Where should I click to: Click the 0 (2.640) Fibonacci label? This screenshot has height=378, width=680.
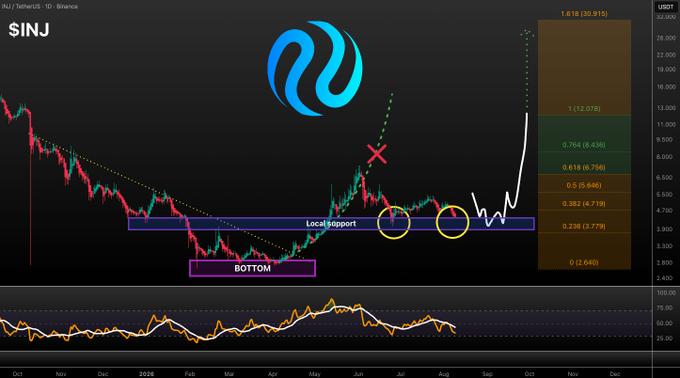(x=584, y=263)
